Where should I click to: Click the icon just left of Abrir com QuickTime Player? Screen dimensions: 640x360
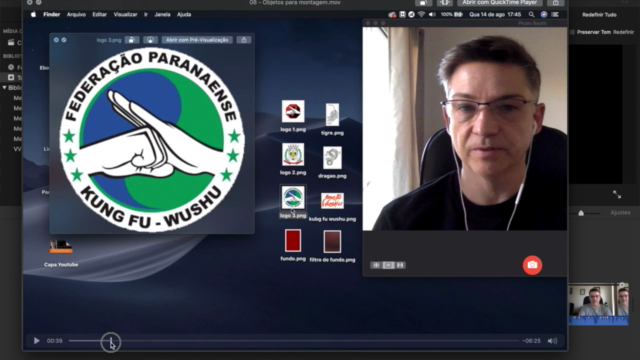tap(444, 2)
